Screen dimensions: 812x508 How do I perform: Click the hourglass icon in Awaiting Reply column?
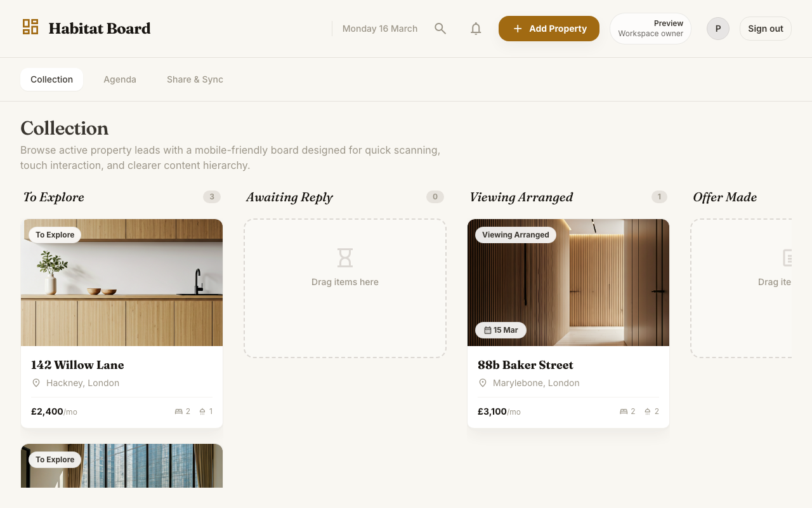[344, 258]
